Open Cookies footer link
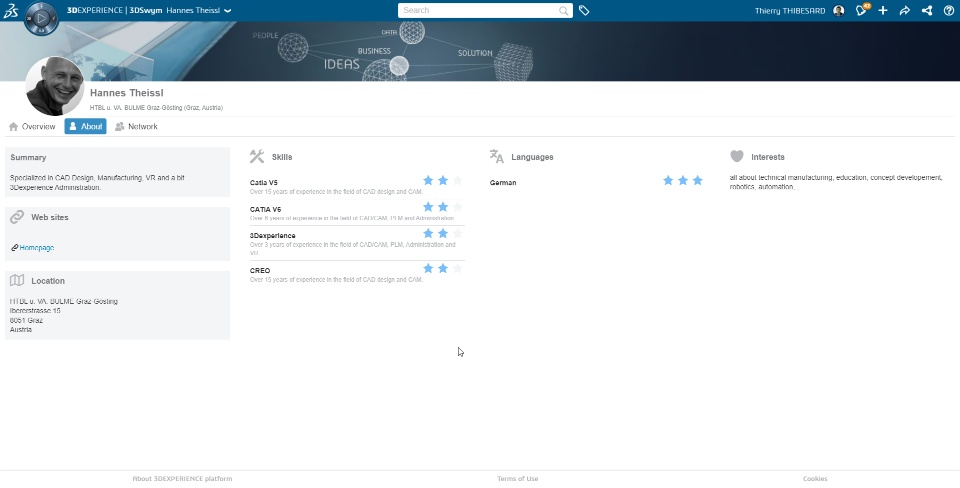 815,479
